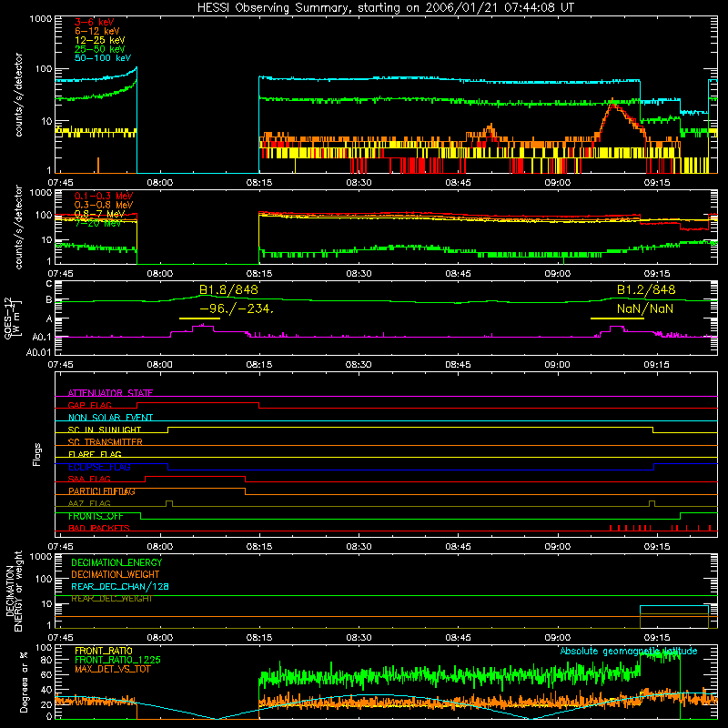Click the green 7-20 MeV legend label
728x728 pixels.
click(x=97, y=223)
